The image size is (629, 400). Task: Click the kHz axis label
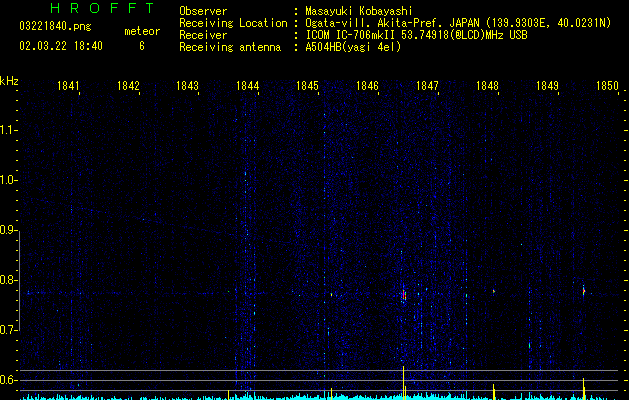click(x=9, y=81)
